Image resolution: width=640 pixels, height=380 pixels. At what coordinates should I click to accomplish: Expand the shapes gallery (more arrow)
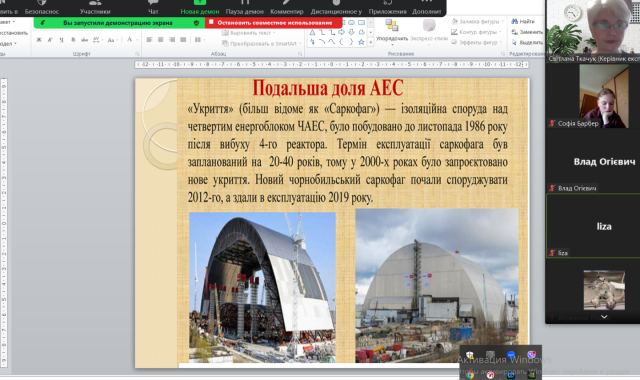tap(371, 42)
